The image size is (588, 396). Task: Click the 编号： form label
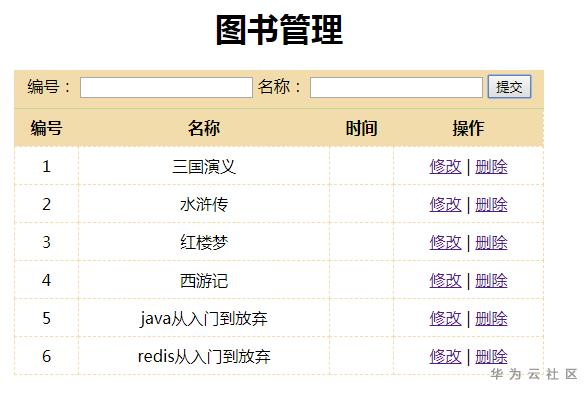coord(49,87)
